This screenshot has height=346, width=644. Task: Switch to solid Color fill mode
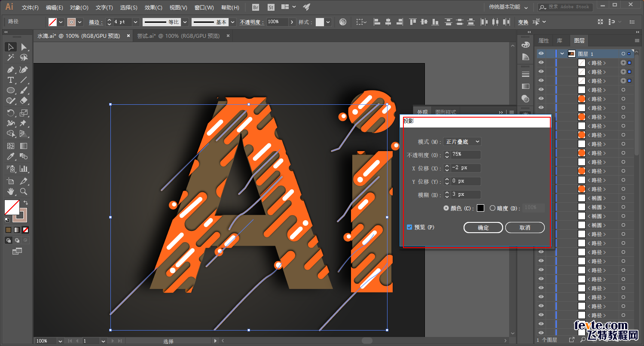[x=8, y=230]
